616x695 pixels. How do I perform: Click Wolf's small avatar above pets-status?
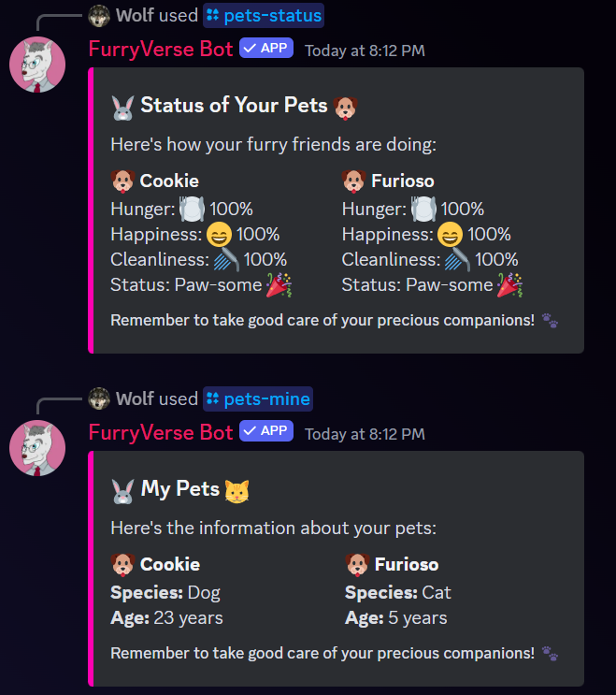point(99,15)
